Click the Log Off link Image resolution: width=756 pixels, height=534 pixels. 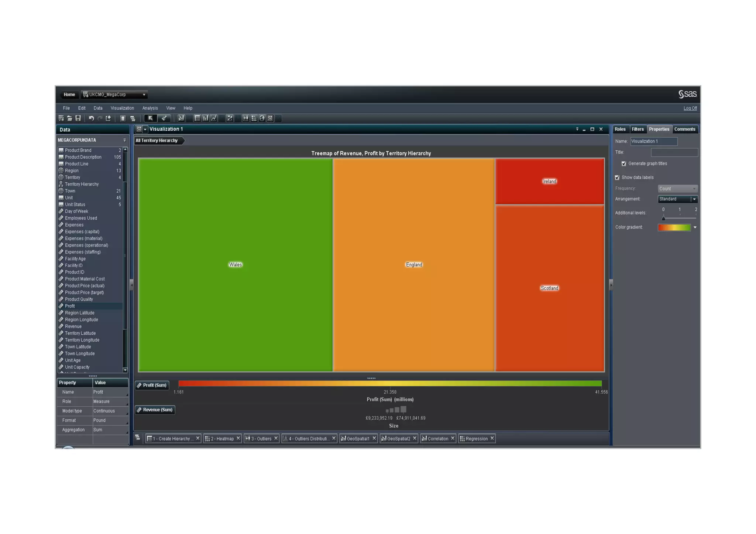[x=690, y=108]
